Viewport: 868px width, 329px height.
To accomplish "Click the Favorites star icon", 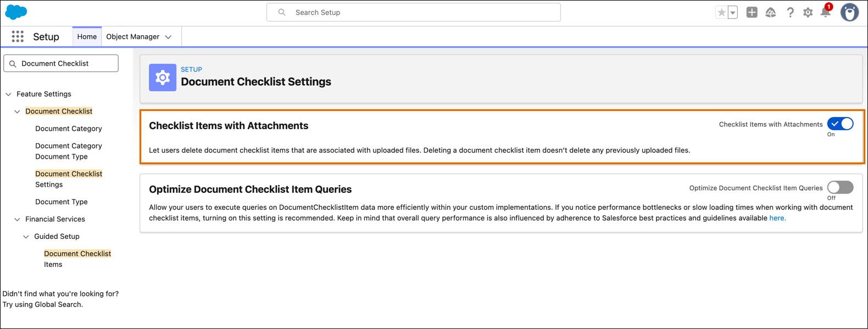I will coord(721,13).
